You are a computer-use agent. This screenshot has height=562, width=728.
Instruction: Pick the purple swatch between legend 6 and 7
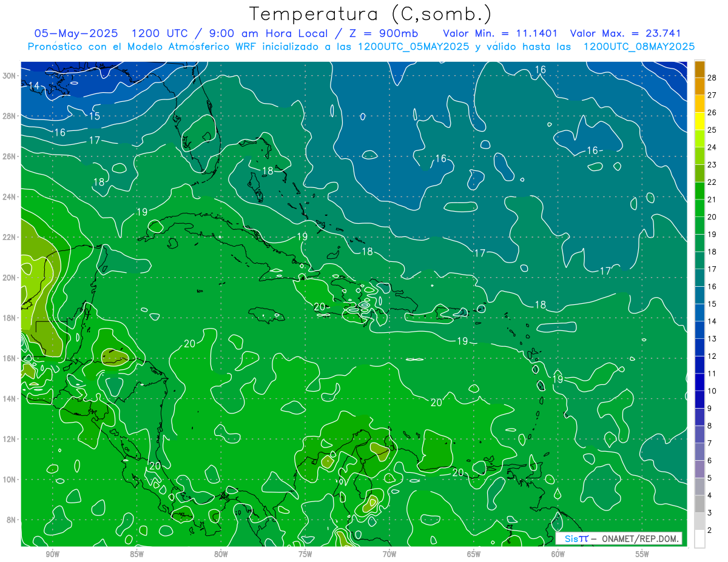click(699, 452)
